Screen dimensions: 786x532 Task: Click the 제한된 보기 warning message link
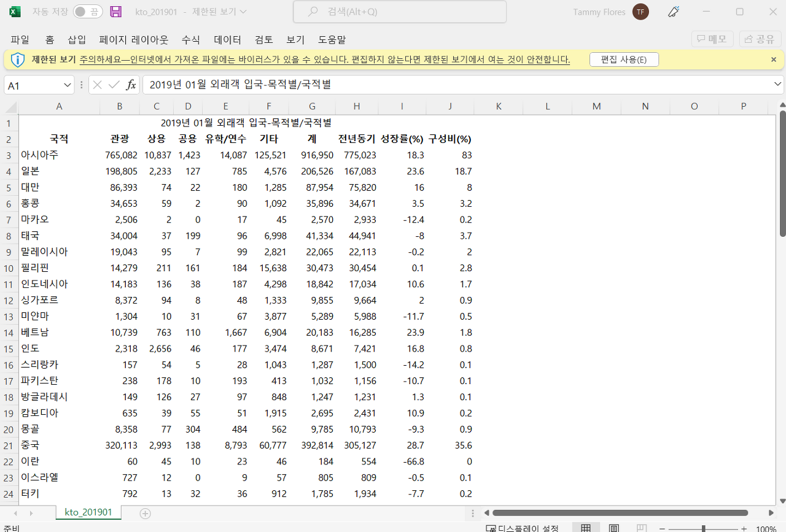click(324, 60)
